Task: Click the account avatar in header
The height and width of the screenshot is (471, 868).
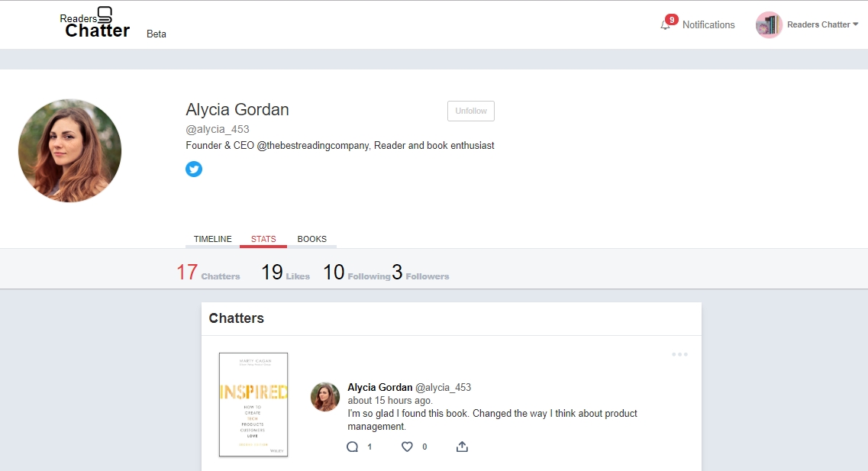Action: [769, 25]
